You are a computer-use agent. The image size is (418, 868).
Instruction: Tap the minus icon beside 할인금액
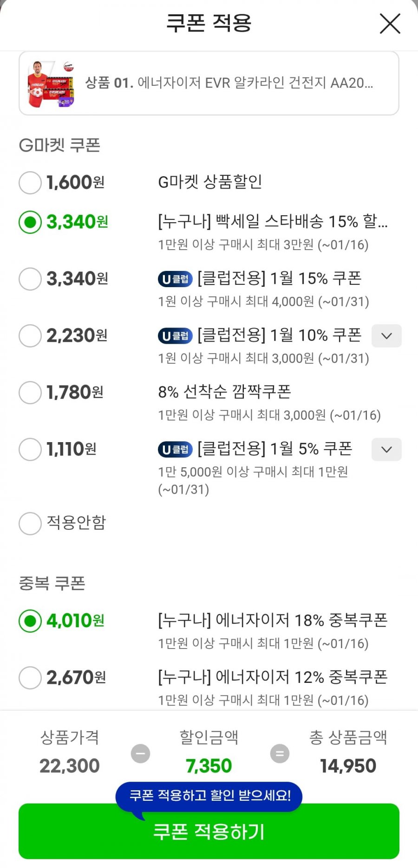[x=140, y=753]
